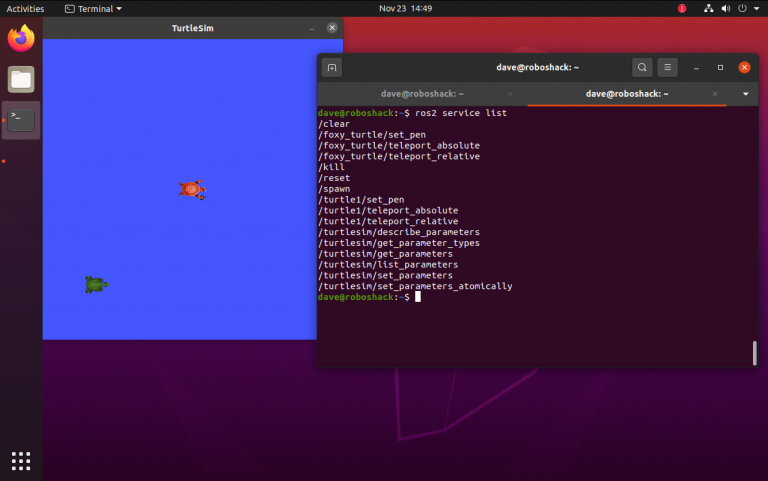Open the Files app in the dock

[x=21, y=79]
